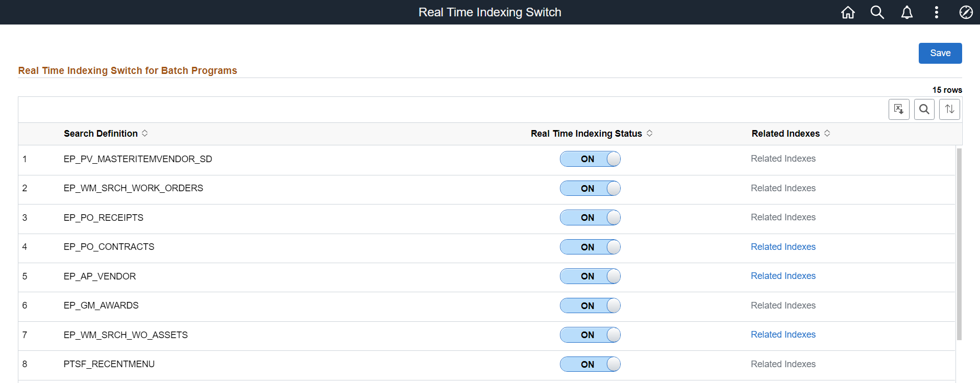Screen dimensions: 980x383
Task: Open Related Indexes link for EP_PO_CONTRACTS
Action: click(x=783, y=247)
